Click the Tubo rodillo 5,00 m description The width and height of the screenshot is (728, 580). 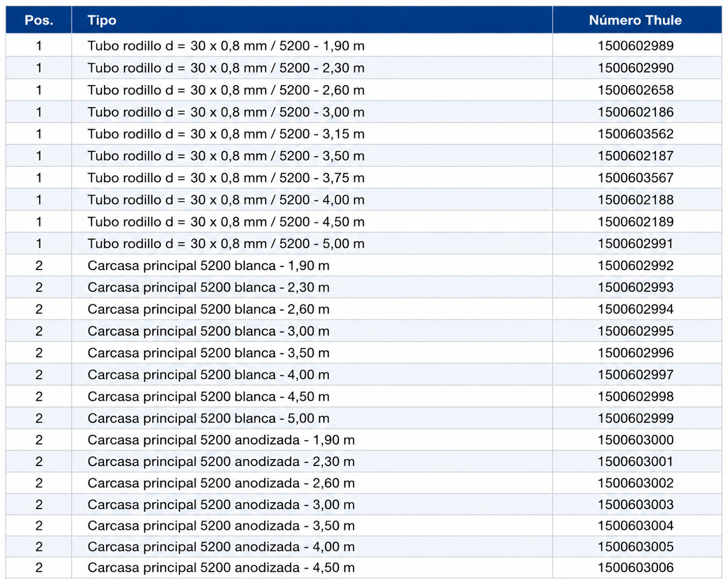[x=226, y=244]
